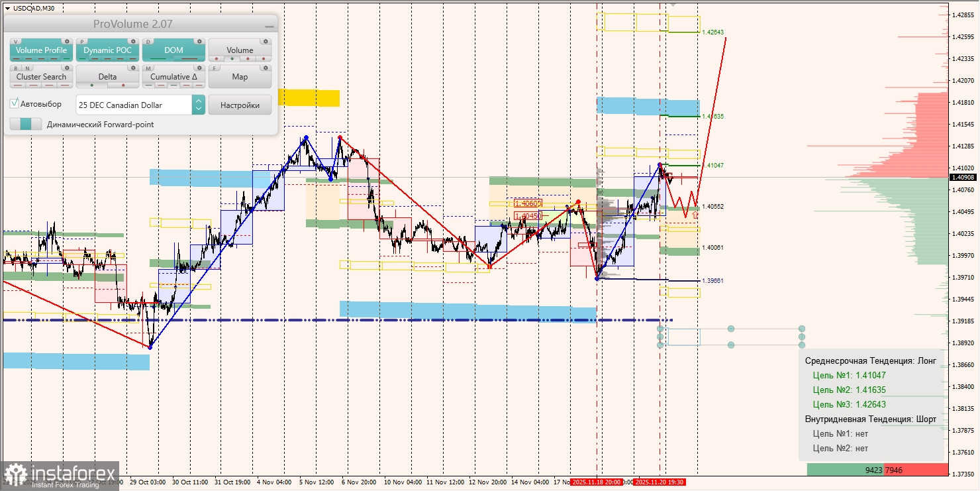Open settings gear on Dynamic POC module
The image size is (980, 491).
click(x=133, y=41)
